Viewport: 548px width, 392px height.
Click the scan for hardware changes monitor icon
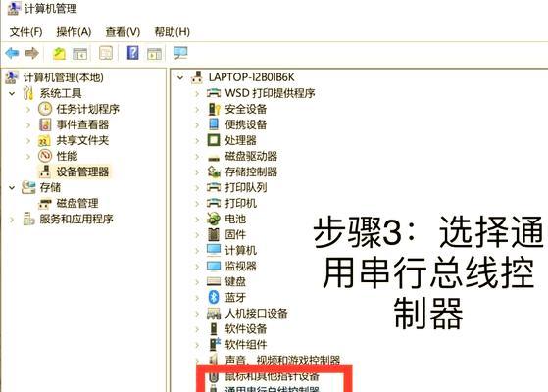tap(180, 53)
